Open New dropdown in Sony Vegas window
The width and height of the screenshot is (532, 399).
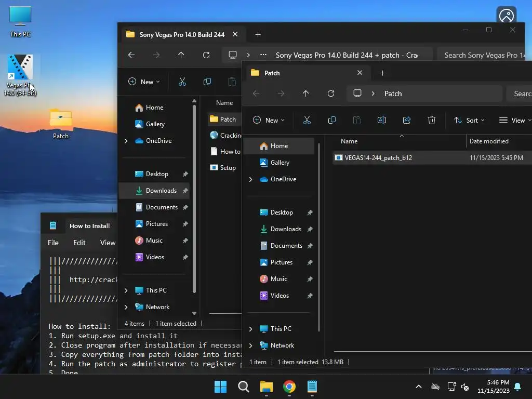(144, 82)
